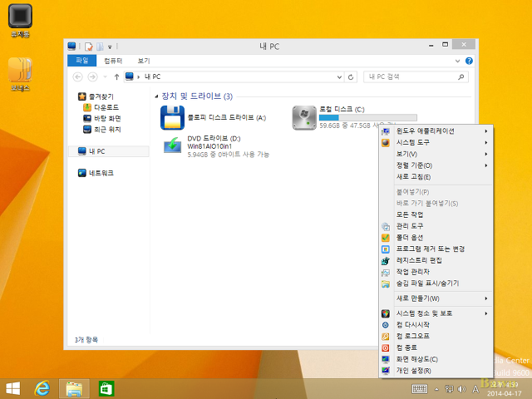Click the magnifier search icon
The height and width of the screenshot is (399, 532).
point(461,77)
